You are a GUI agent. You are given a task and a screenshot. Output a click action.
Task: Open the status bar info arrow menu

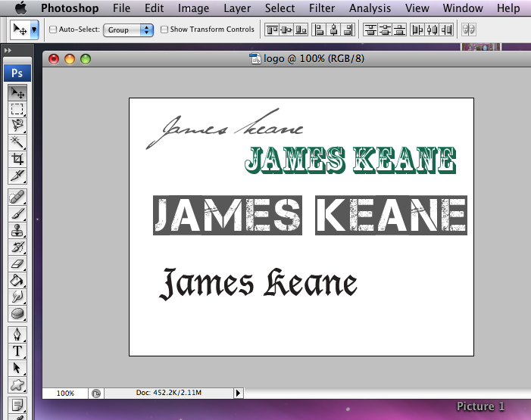[239, 393]
